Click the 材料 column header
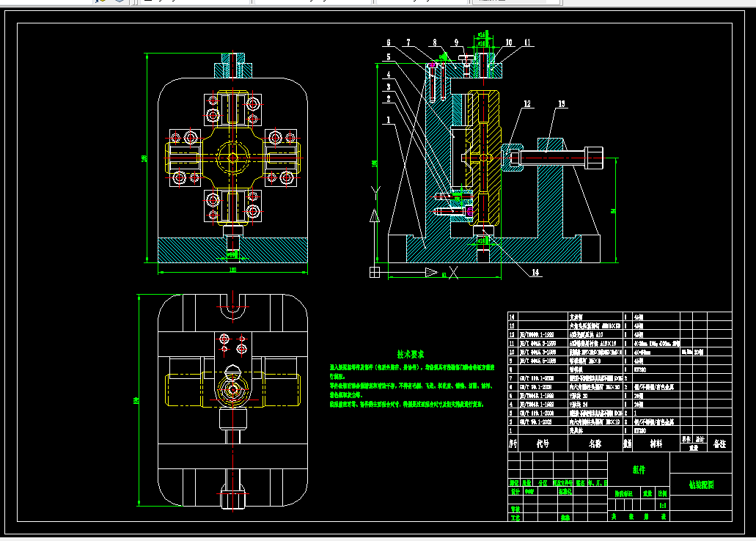The image size is (756, 541). pos(656,444)
